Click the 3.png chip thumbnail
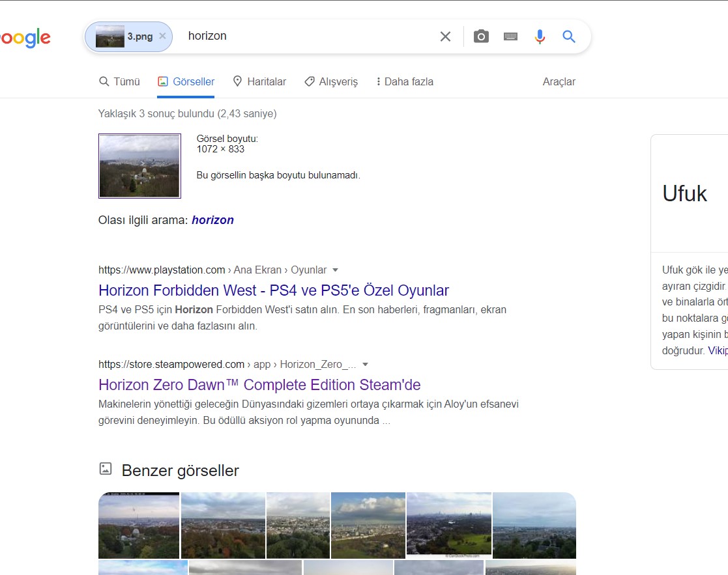The width and height of the screenshot is (728, 575). tap(110, 36)
